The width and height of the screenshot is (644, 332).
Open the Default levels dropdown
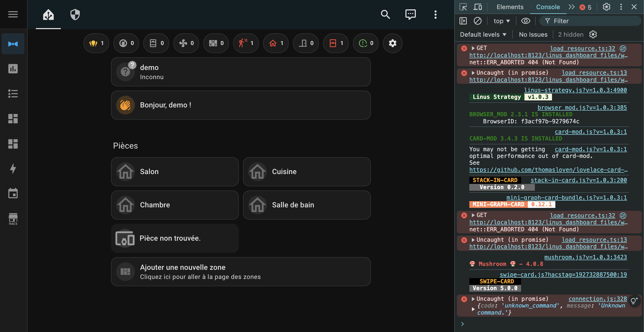point(483,35)
